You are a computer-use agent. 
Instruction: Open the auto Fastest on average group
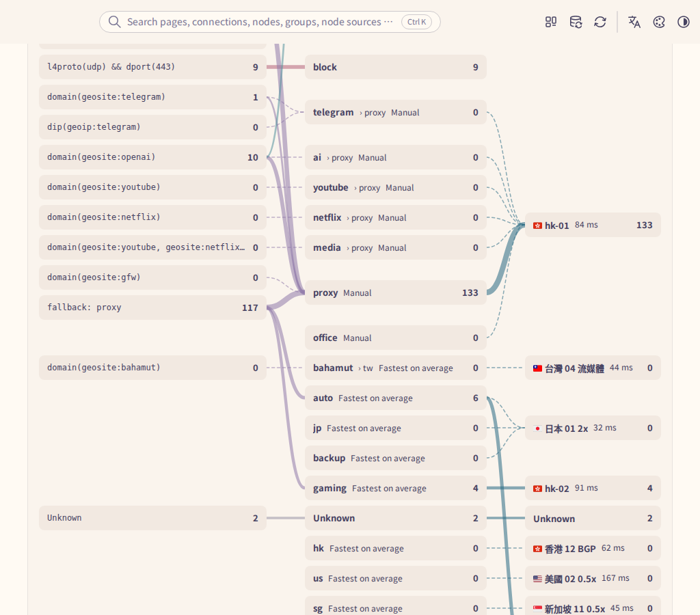(396, 398)
